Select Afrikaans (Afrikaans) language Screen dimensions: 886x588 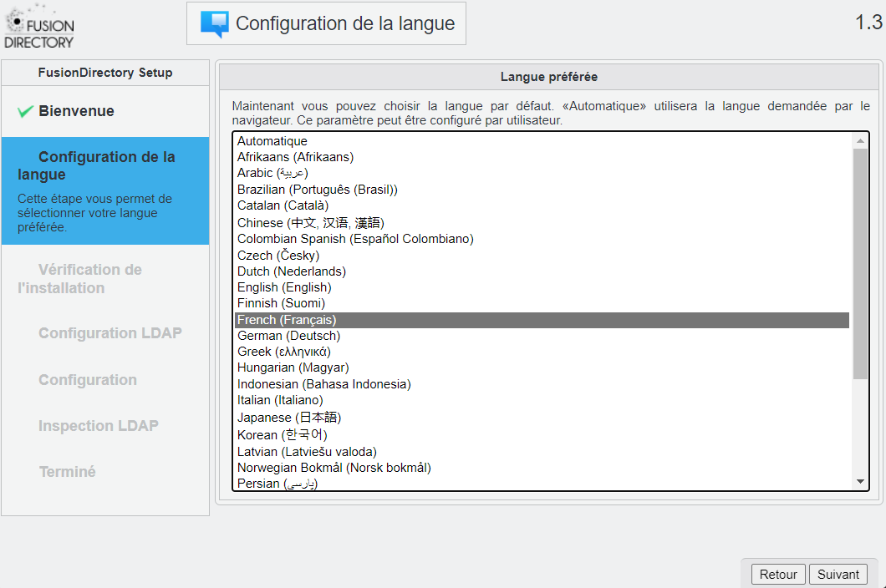pyautogui.click(x=542, y=157)
